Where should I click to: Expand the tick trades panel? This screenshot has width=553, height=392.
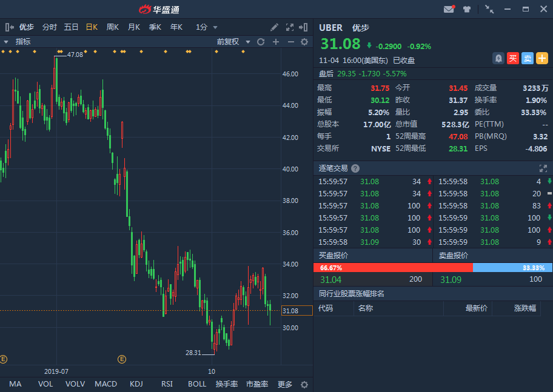(x=543, y=168)
